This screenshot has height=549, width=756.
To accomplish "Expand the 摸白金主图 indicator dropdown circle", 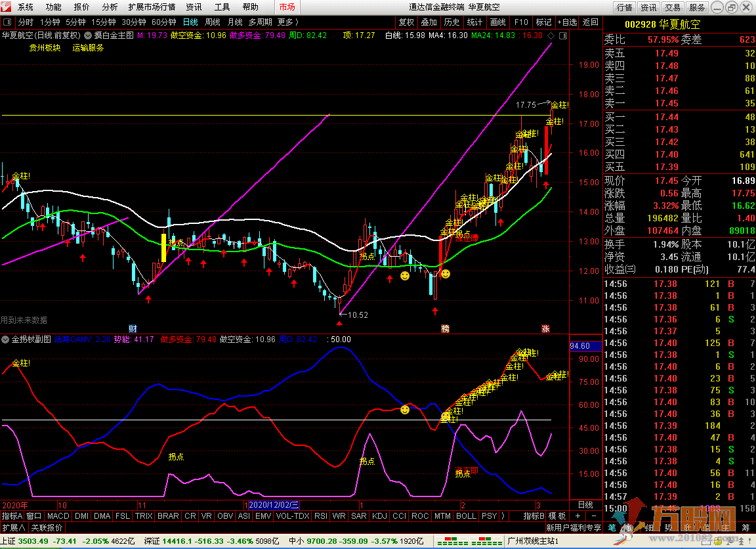I will point(88,35).
